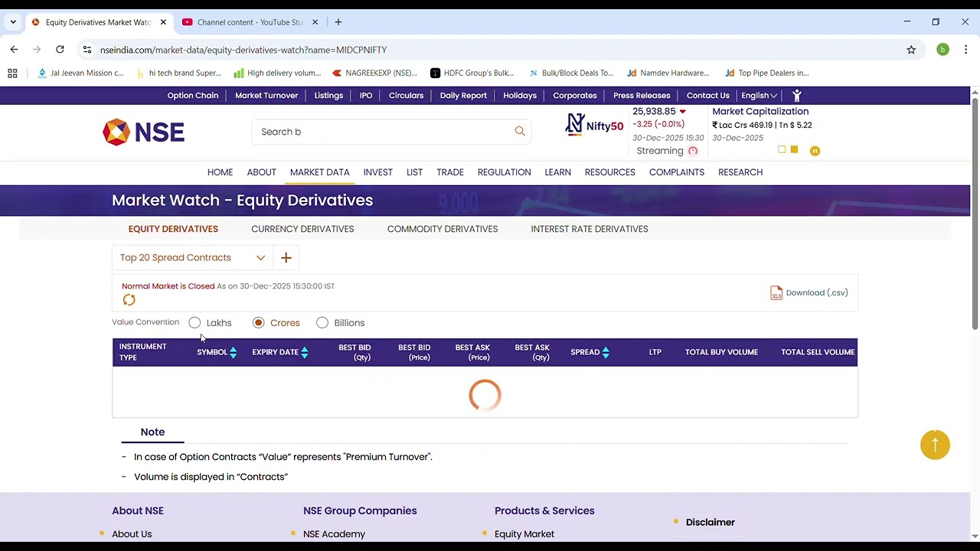
Task: Click the Download (.csv) link
Action: (817, 293)
